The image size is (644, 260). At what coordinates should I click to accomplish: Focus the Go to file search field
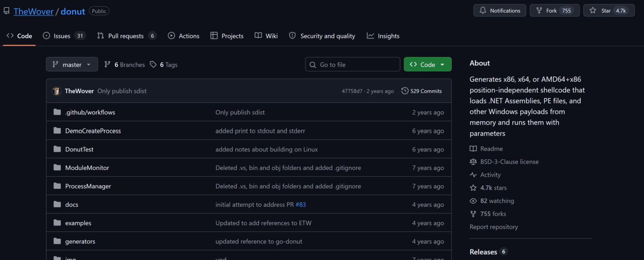coord(353,65)
